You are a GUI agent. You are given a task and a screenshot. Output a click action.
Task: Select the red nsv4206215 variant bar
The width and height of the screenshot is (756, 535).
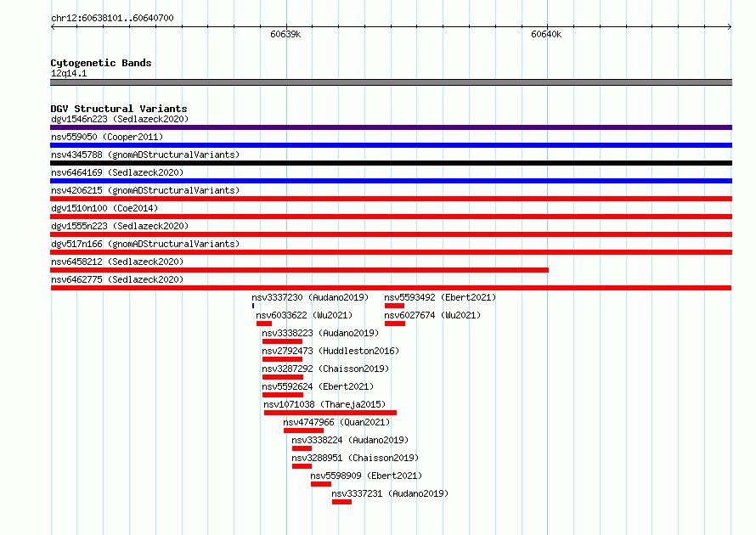pos(391,199)
